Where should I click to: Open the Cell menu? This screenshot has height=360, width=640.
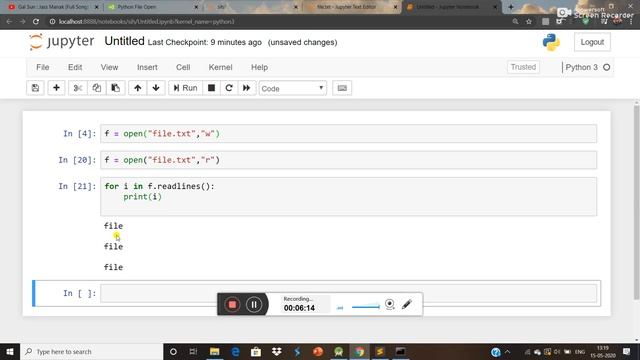pos(183,67)
